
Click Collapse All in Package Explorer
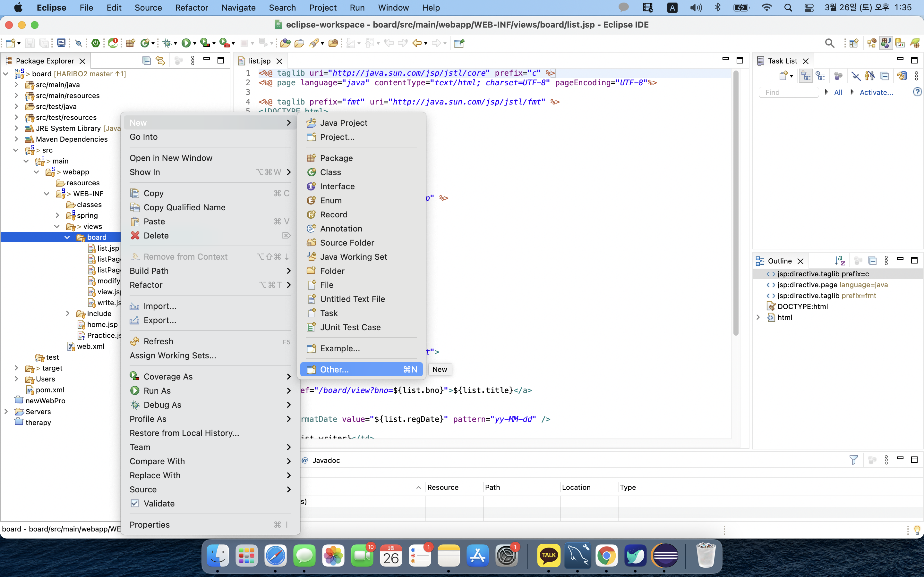click(x=146, y=61)
